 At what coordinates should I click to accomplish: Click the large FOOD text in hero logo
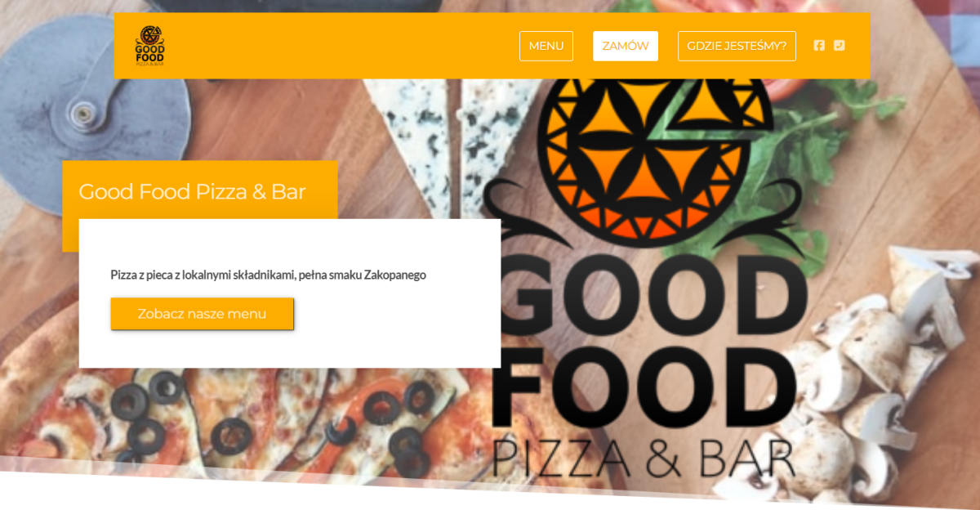click(x=644, y=387)
